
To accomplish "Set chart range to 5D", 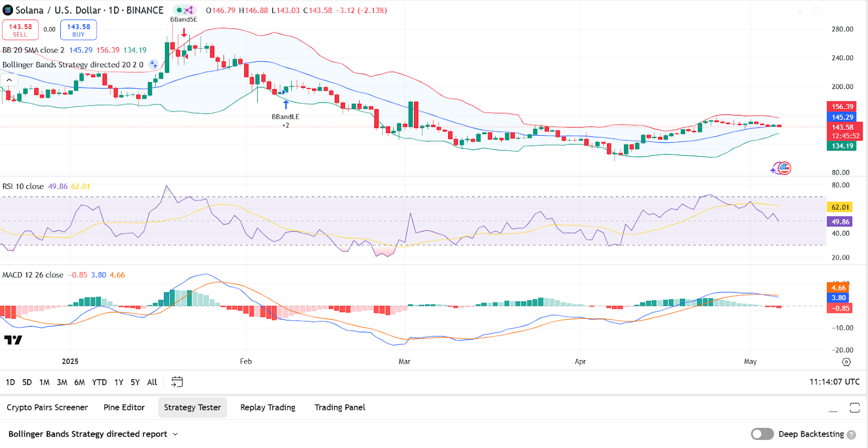I will 27,382.
